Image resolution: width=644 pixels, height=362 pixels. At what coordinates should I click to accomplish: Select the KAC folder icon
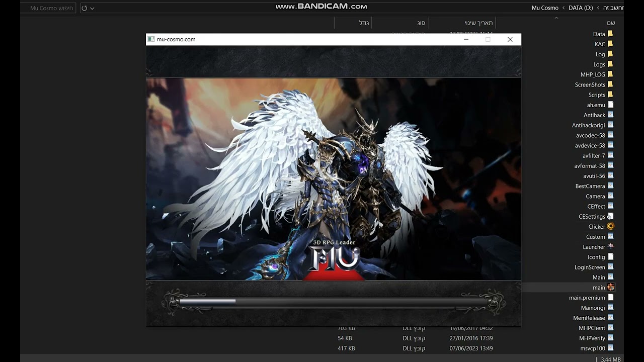click(610, 44)
